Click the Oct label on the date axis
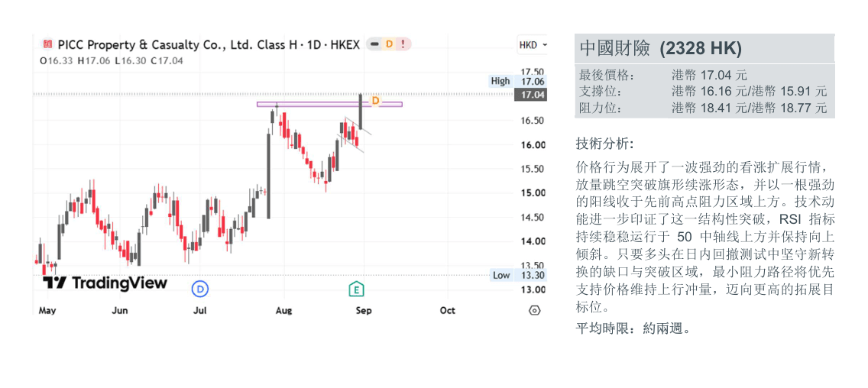 tap(447, 311)
